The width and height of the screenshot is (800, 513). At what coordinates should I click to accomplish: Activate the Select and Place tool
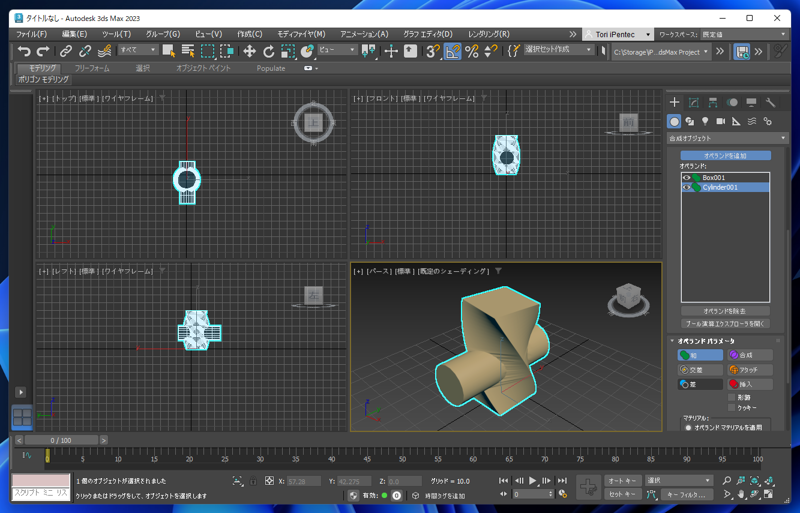click(307, 51)
